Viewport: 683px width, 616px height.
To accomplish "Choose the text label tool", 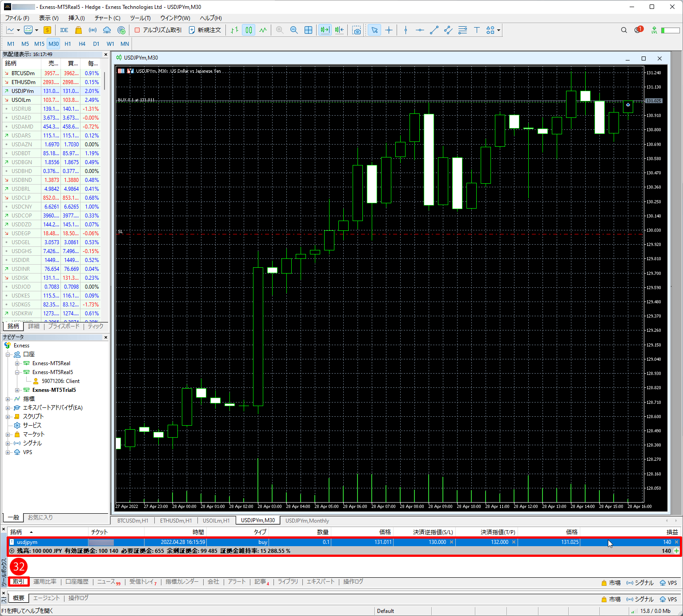I will pyautogui.click(x=477, y=30).
